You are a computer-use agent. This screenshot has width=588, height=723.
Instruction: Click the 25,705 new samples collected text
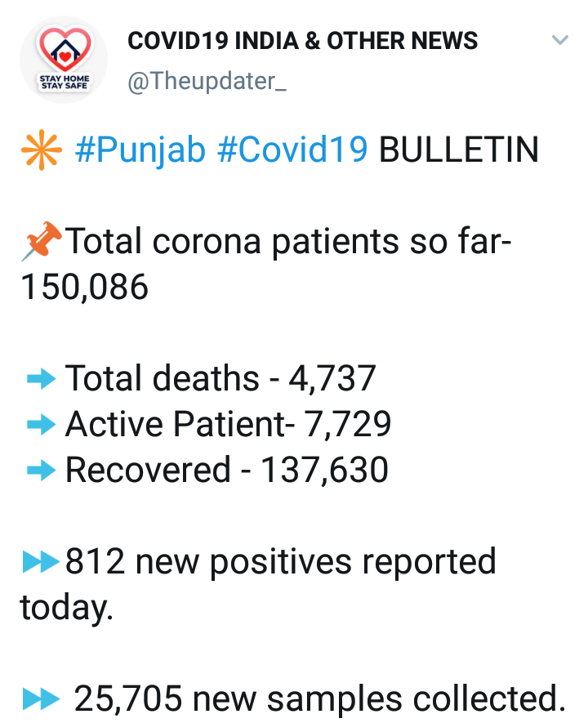pos(319,699)
